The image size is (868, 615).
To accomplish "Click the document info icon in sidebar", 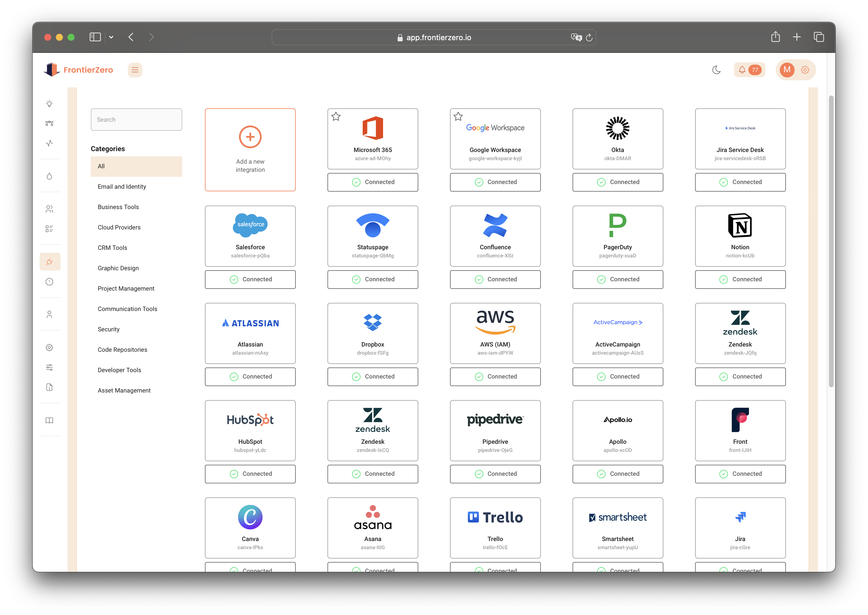I will (49, 387).
